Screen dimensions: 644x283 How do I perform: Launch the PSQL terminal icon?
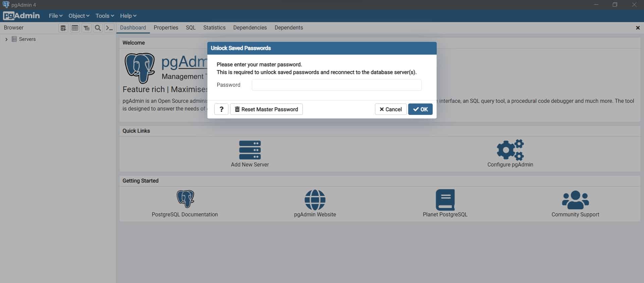pyautogui.click(x=109, y=28)
